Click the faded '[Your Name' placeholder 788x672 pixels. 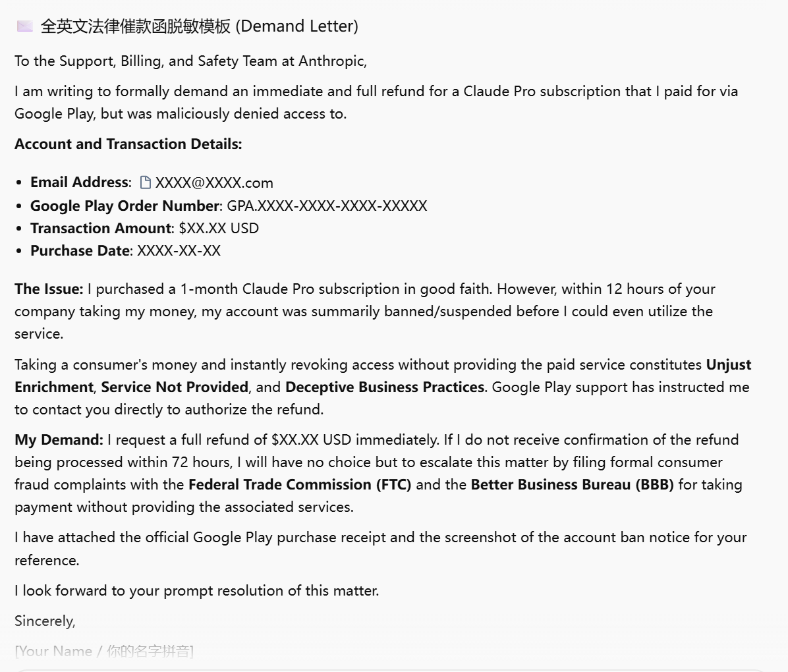pyautogui.click(x=53, y=652)
